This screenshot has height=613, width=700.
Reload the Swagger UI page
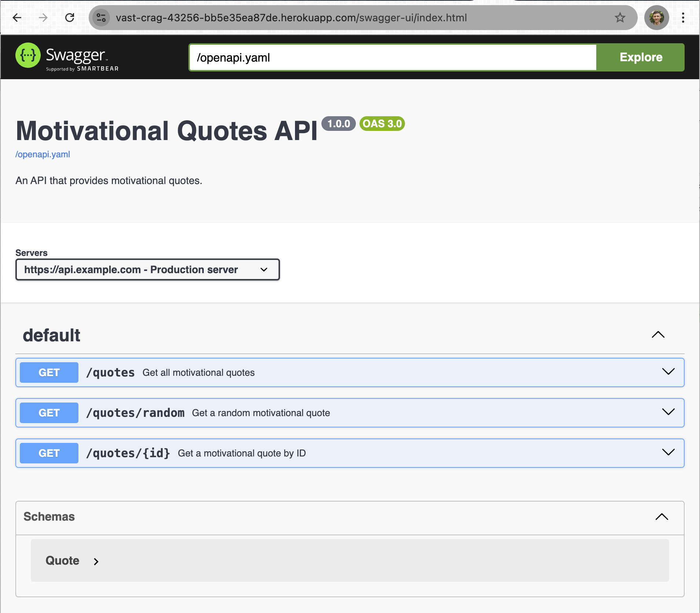(70, 18)
